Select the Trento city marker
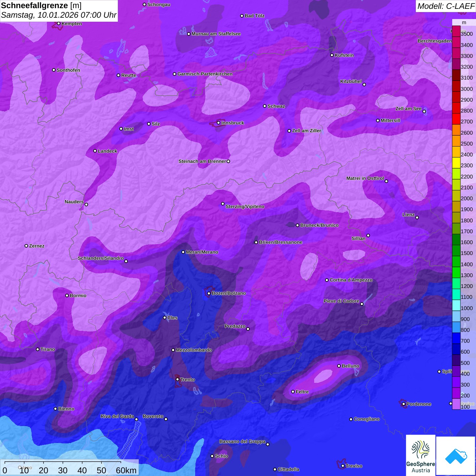 pos(177,379)
